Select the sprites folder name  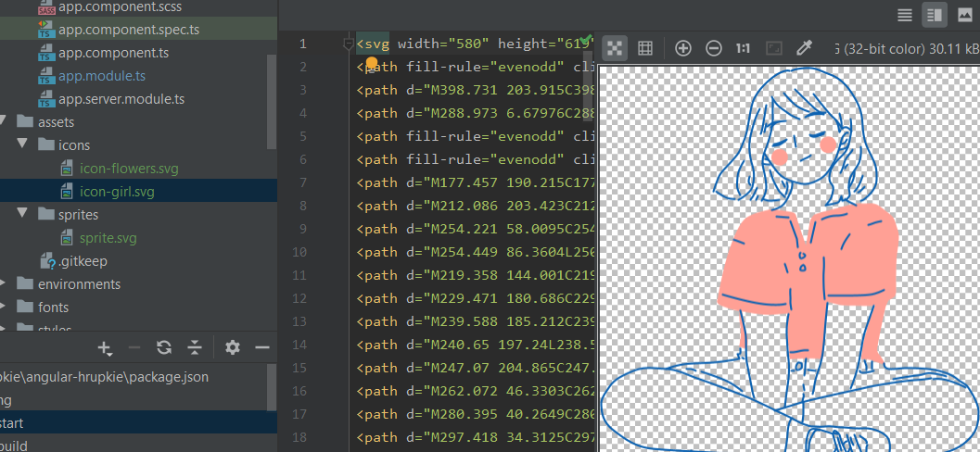click(x=78, y=214)
